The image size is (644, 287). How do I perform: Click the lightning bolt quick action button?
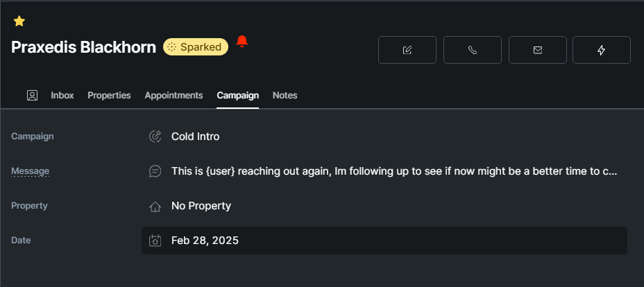click(x=602, y=50)
